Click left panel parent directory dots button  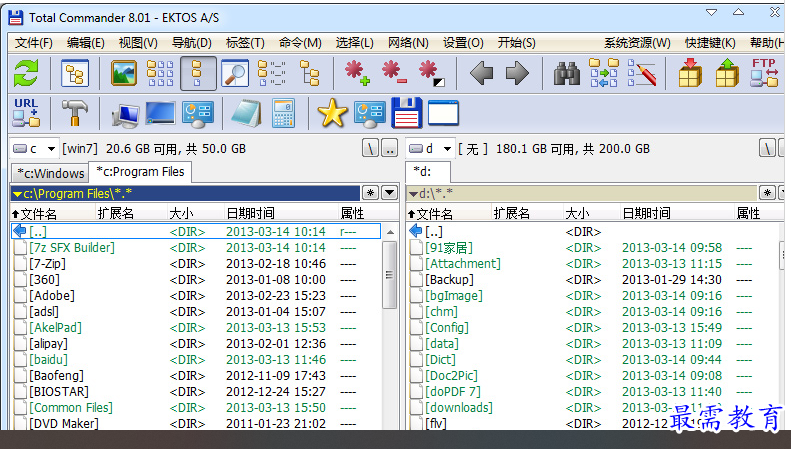point(389,149)
